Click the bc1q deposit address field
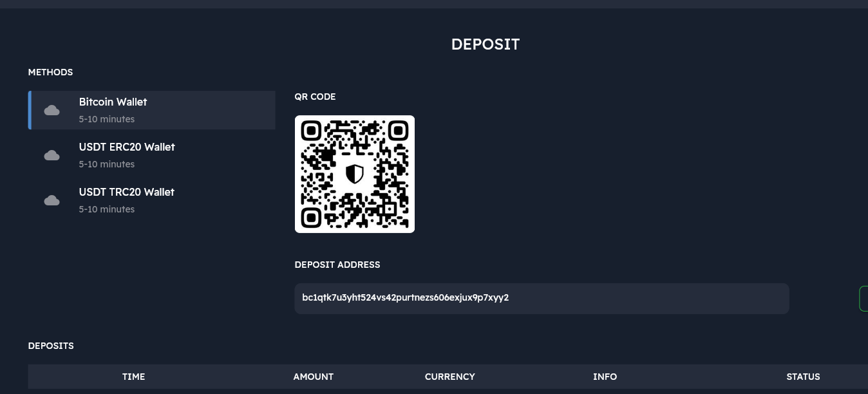868x394 pixels. [542, 299]
